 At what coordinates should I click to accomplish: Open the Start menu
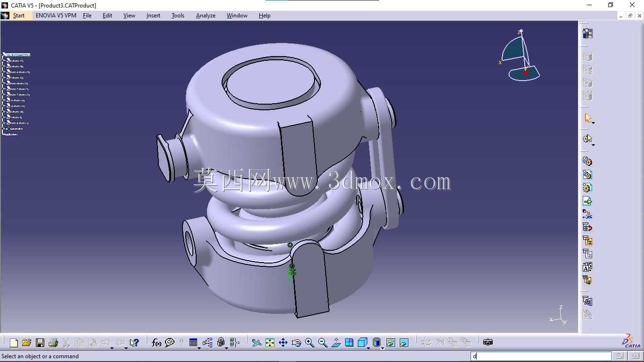[19, 16]
